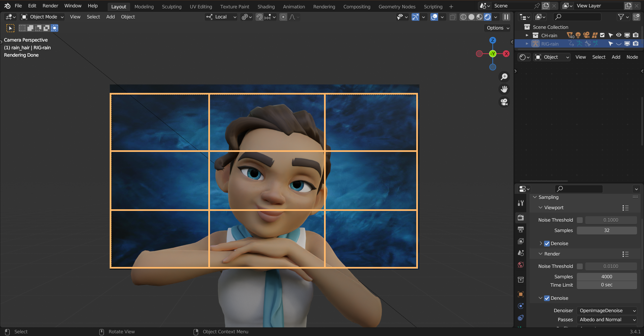This screenshot has height=336, width=644.
Task: Toggle snapping magnet
Action: click(x=259, y=17)
